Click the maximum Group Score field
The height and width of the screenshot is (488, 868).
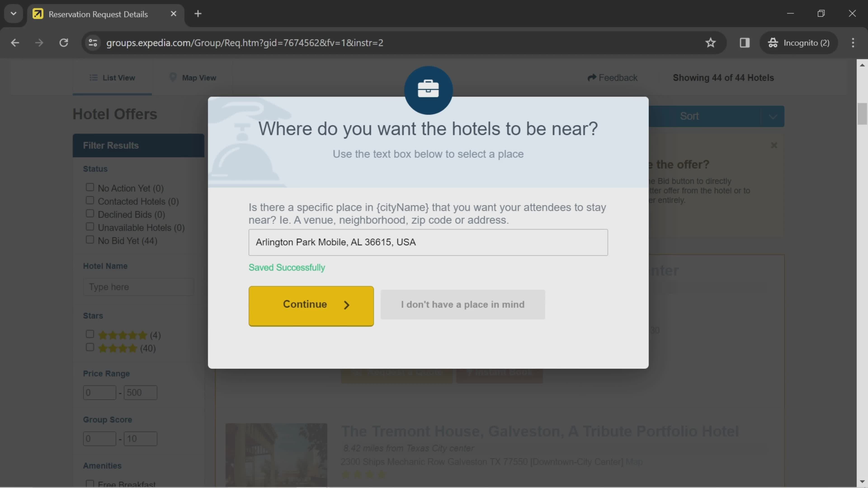(140, 439)
